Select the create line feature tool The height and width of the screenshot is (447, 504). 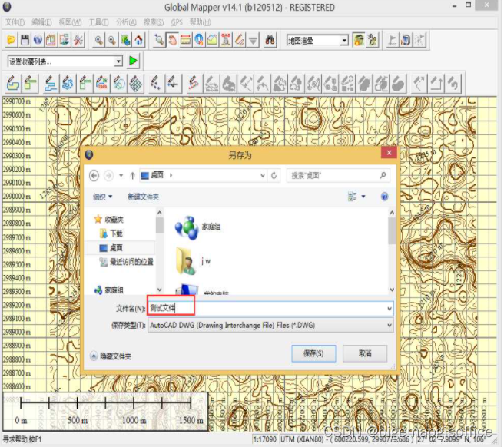[50, 83]
